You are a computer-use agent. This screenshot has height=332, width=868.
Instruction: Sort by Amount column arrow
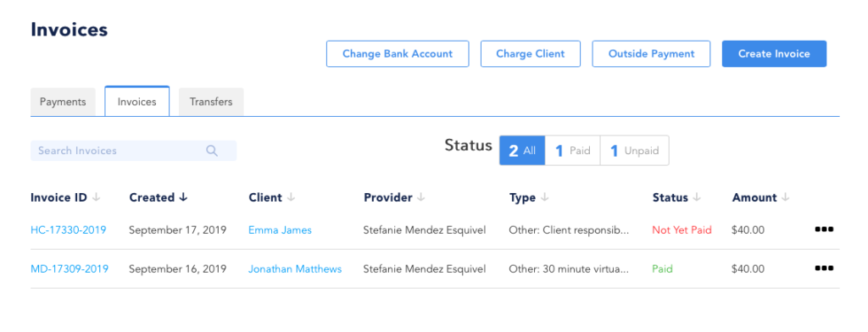[x=786, y=197]
